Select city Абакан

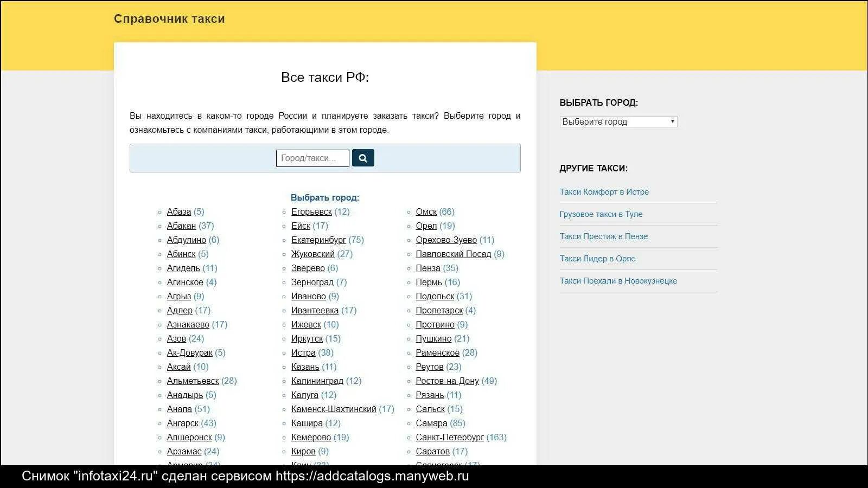[x=181, y=226]
